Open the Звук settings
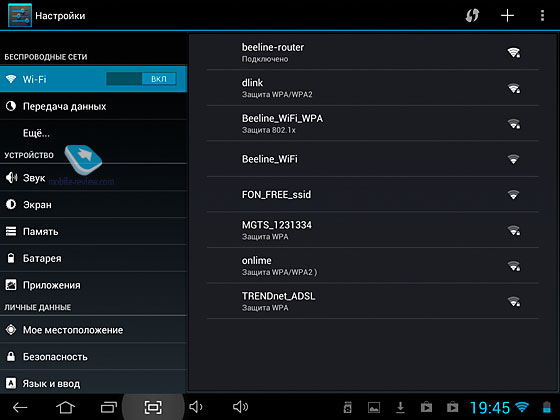Screen dimensions: 560x420 (94, 178)
